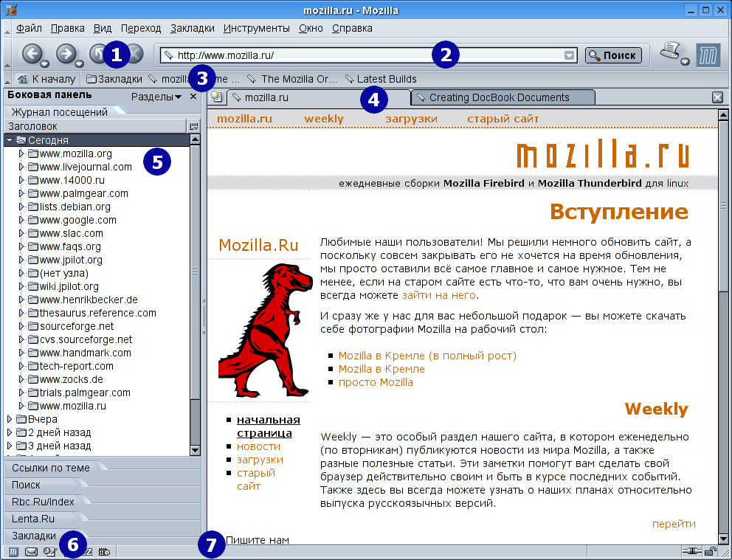
Task: Open the Calendar status bar icon
Action: pos(104,552)
